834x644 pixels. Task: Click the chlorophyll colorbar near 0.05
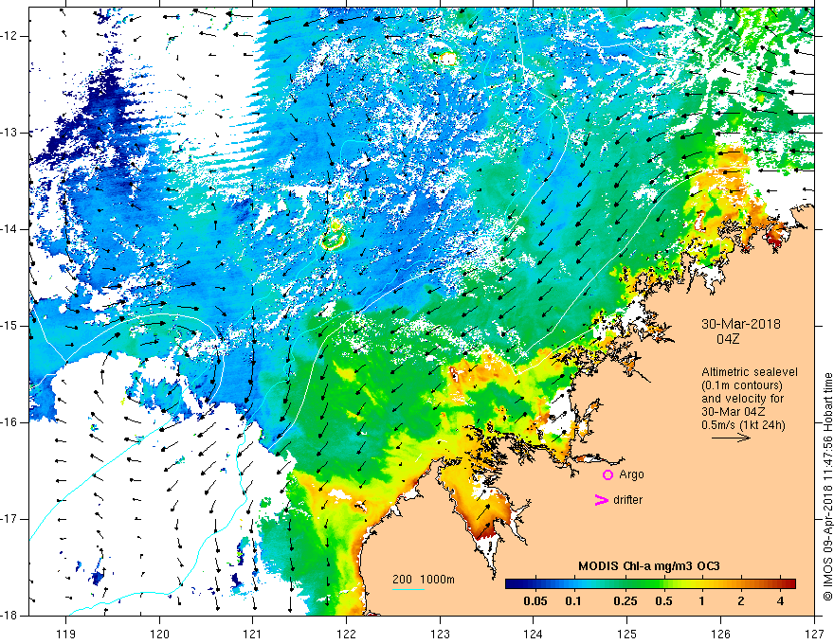click(535, 584)
